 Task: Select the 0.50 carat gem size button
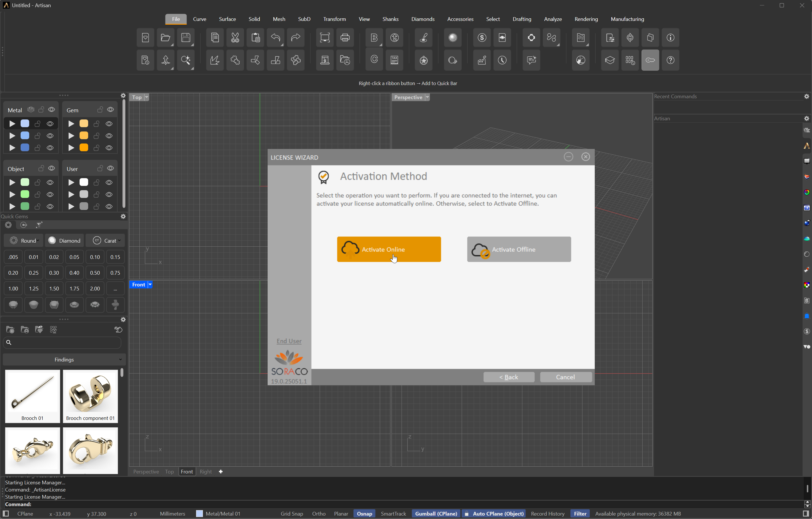click(x=95, y=273)
